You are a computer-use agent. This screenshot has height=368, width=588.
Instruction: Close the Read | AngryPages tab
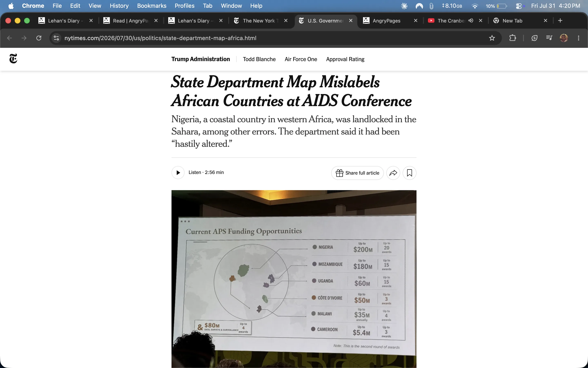pyautogui.click(x=156, y=21)
